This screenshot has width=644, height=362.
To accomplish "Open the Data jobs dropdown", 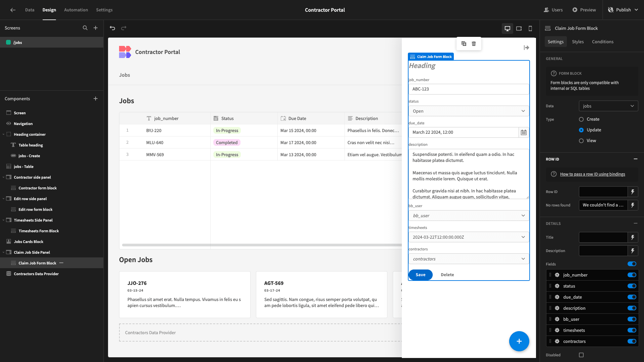I will (x=608, y=106).
